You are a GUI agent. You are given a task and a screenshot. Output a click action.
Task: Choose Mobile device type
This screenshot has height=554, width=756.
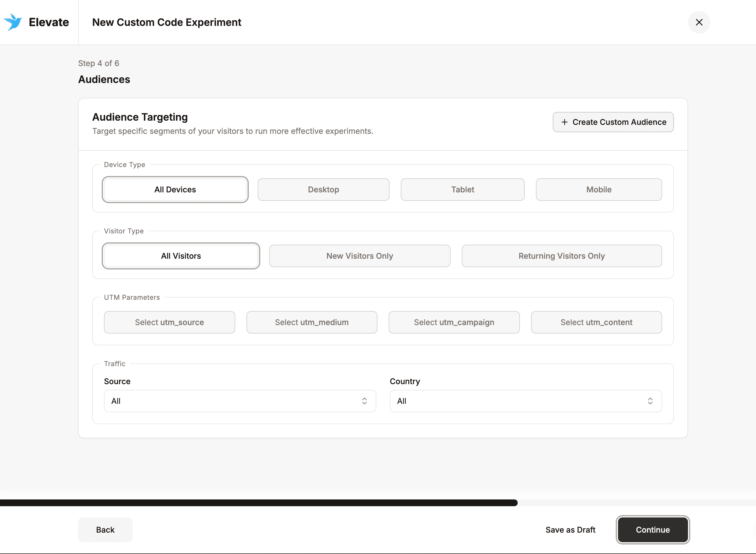coord(599,190)
